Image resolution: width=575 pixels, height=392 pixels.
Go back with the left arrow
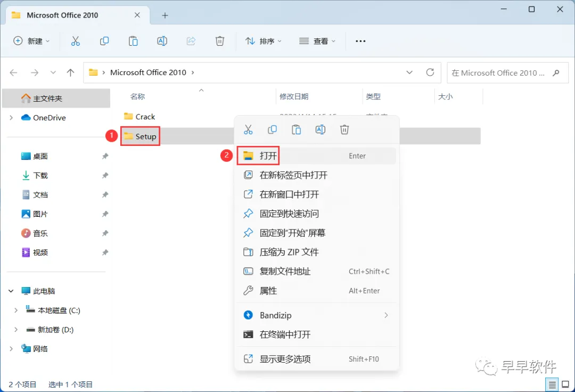[13, 72]
